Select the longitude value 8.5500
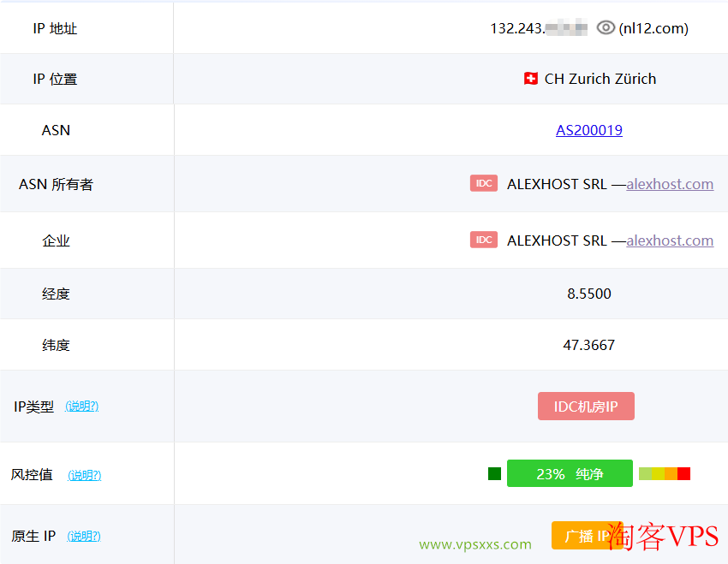Viewport: 728px width, 564px height. 589,294
